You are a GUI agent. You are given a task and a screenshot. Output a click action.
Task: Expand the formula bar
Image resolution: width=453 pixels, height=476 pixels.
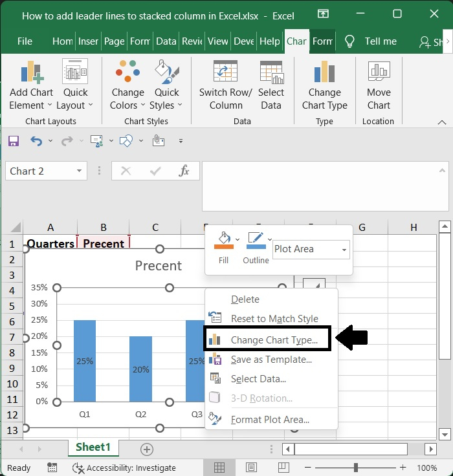[x=443, y=171]
